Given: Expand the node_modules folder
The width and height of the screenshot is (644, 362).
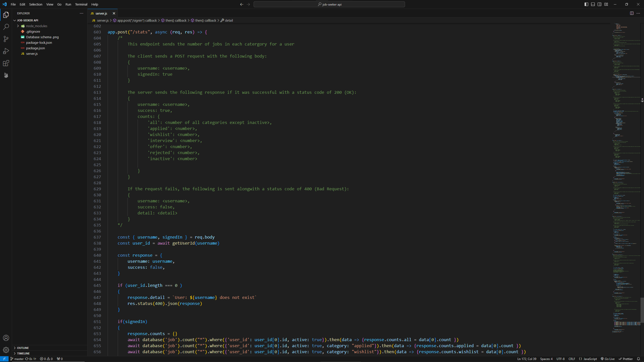Looking at the screenshot, I should [36, 26].
